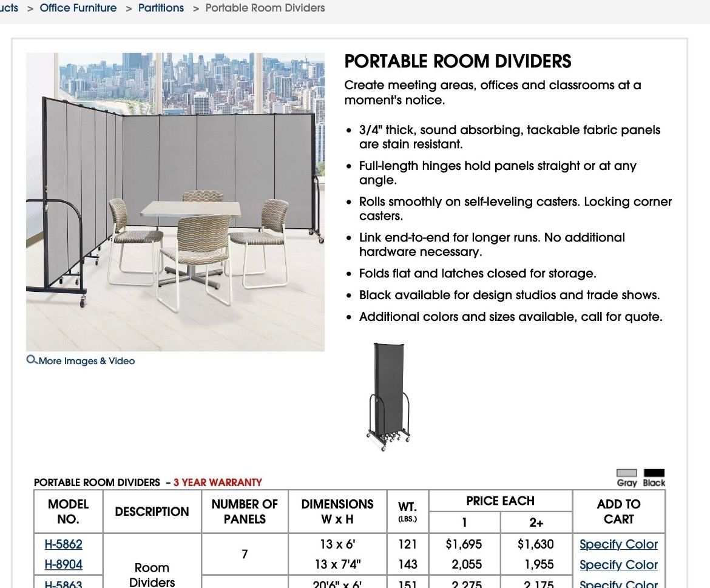Click the 2,055 price cell
The height and width of the screenshot is (588, 710).
point(467,564)
